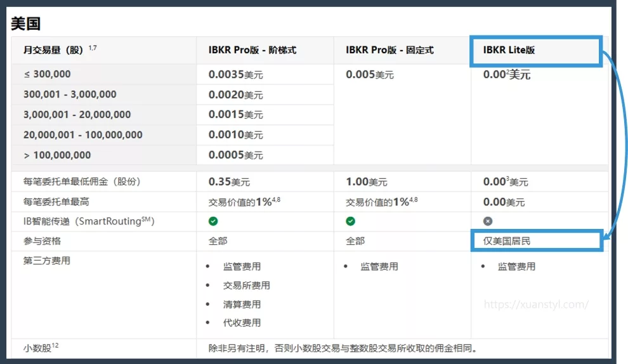Image resolution: width=628 pixels, height=364 pixels.
Task: Click the IBKR Lite版 column header
Action: click(509, 50)
